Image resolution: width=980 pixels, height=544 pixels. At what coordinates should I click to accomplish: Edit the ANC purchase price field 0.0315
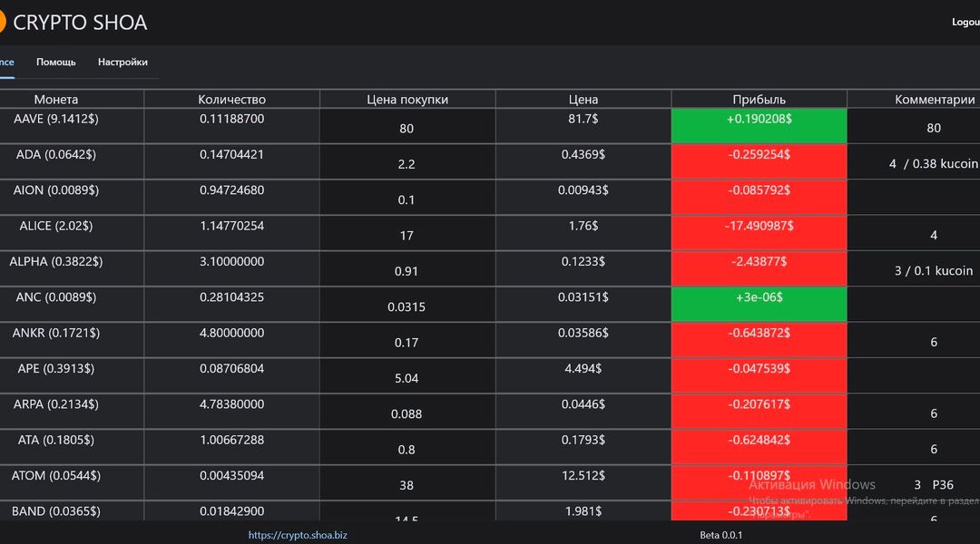point(407,306)
